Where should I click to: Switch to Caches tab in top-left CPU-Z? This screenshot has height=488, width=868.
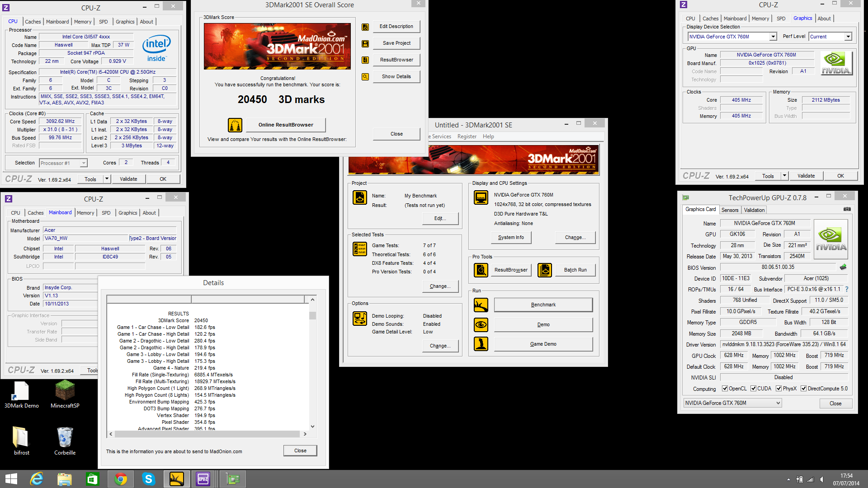[x=33, y=22]
